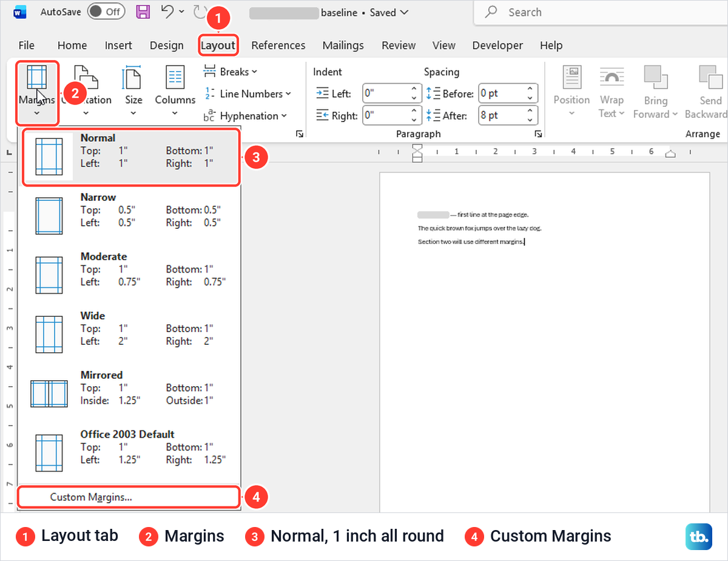The width and height of the screenshot is (728, 561).
Task: Click the Spacing Before value field
Action: point(502,93)
